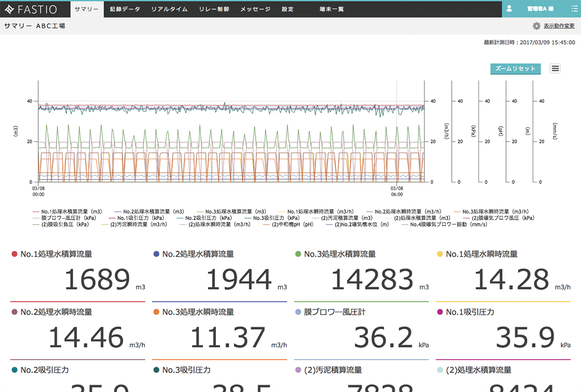Click the サマリー ABC工場 page title
Image resolution: width=581 pixels, height=392 pixels.
click(35, 26)
